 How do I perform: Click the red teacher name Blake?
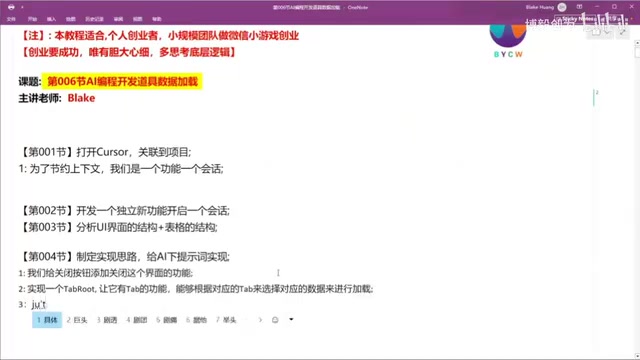point(81,98)
